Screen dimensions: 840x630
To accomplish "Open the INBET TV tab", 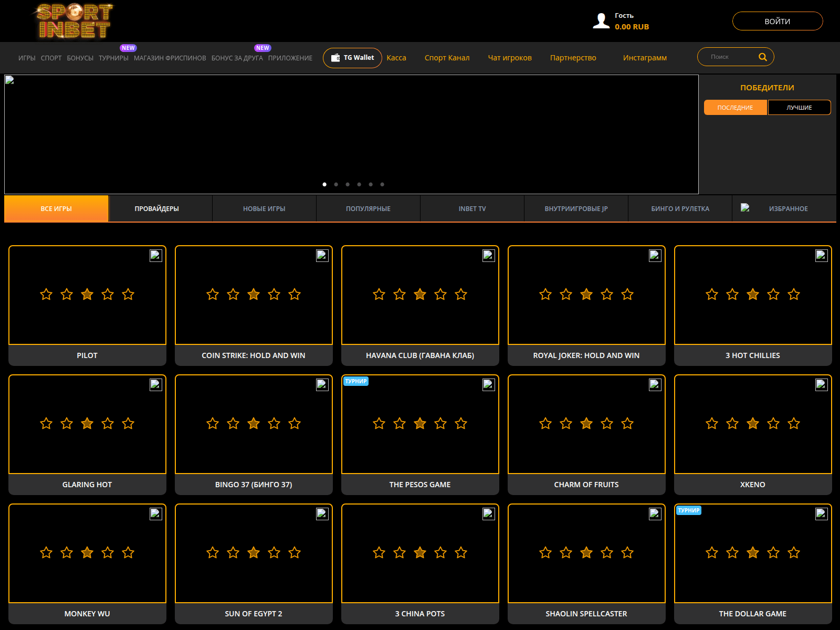I will [471, 208].
